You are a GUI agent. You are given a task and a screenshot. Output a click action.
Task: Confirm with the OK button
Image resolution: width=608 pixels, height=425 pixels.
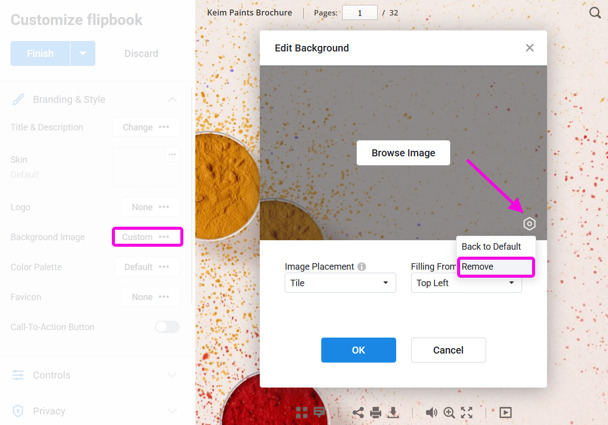(x=358, y=350)
